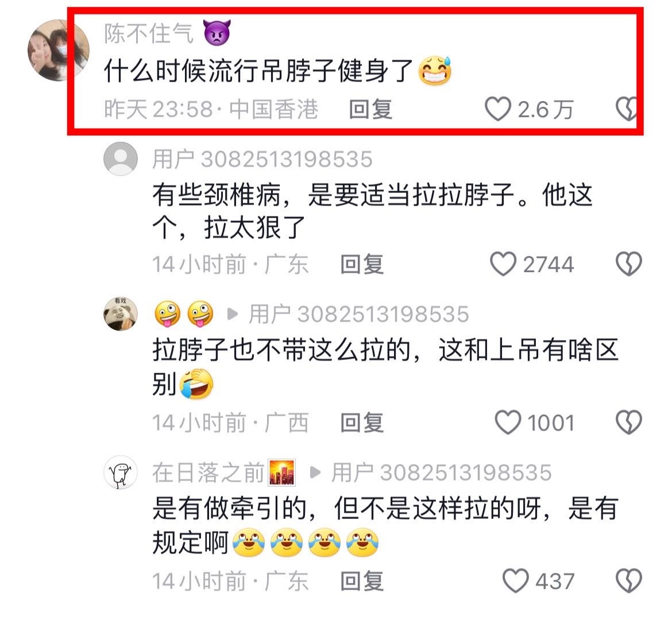Like the comment with 437 likes
The image size is (672, 620).
pyautogui.click(x=515, y=581)
